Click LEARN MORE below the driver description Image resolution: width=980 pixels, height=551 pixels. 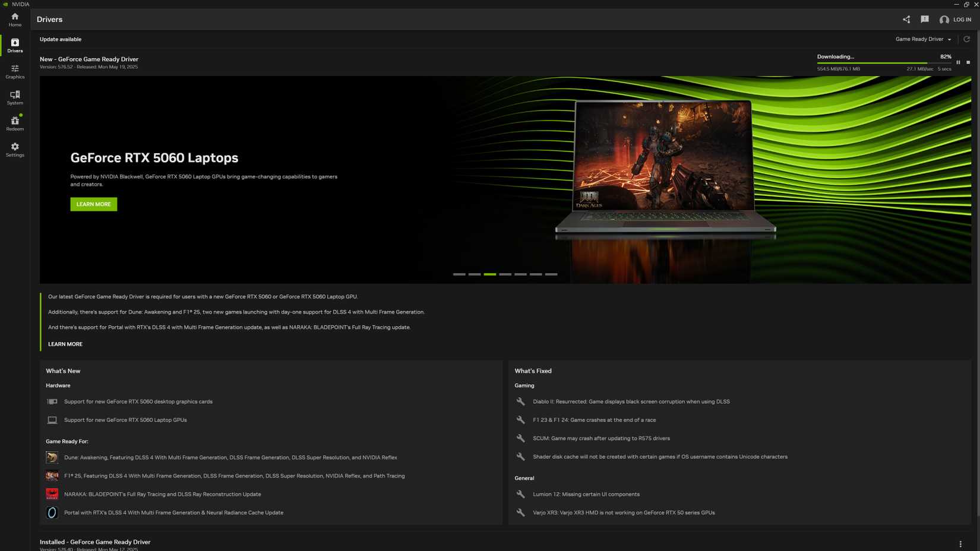65,344
